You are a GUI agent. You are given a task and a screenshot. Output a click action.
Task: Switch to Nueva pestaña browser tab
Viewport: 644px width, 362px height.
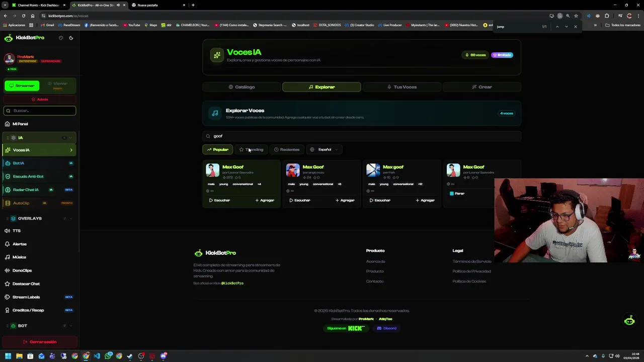click(x=158, y=5)
